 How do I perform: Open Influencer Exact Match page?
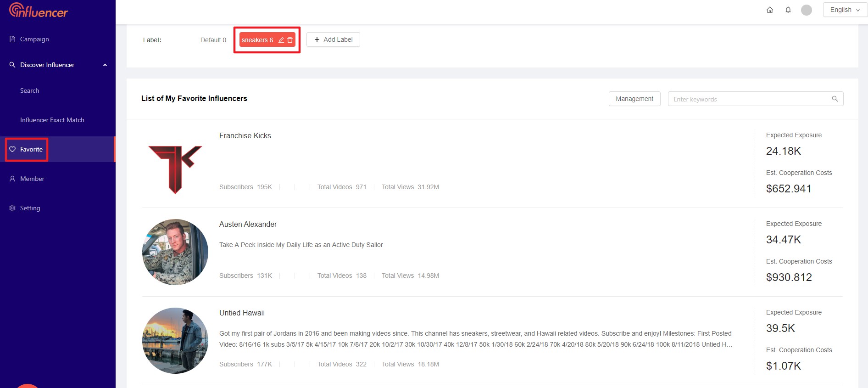click(x=52, y=120)
